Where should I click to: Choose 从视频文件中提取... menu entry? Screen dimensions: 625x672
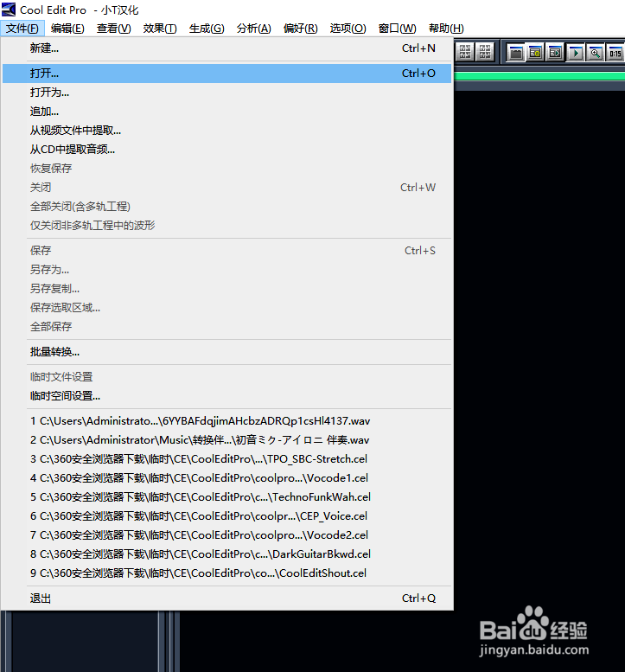pyautogui.click(x=227, y=131)
